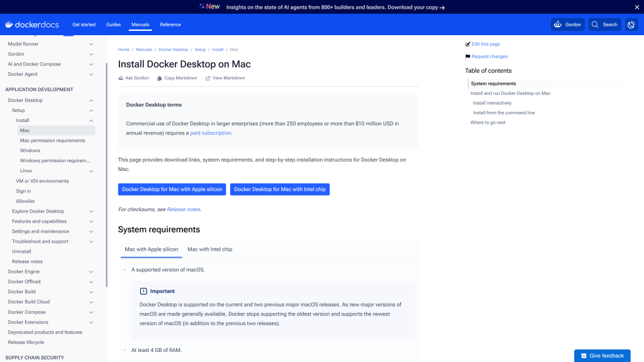Jump to Install and run Docker Desktop on Mac
Viewport: 644px width, 362px height.
[x=510, y=93]
